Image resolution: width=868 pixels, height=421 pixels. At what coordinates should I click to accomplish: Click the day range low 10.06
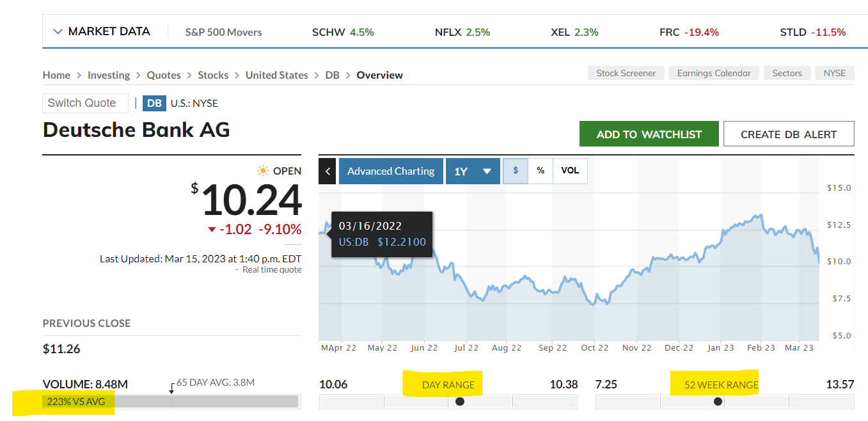click(x=333, y=384)
